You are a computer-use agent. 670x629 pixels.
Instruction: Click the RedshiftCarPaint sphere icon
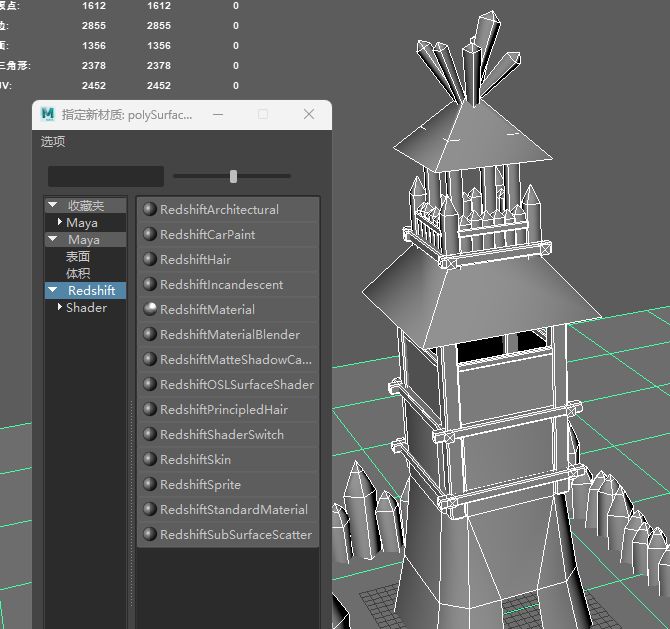[x=150, y=234]
